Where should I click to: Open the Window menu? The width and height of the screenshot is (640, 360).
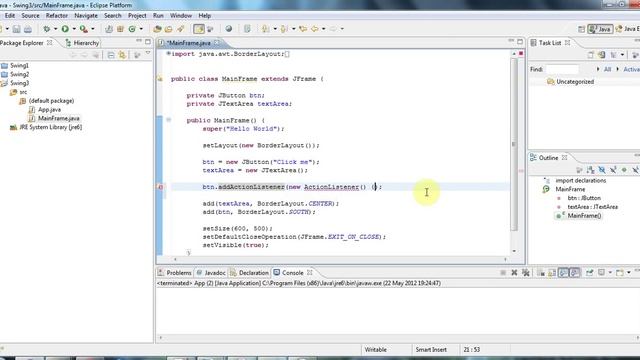tap(181, 16)
